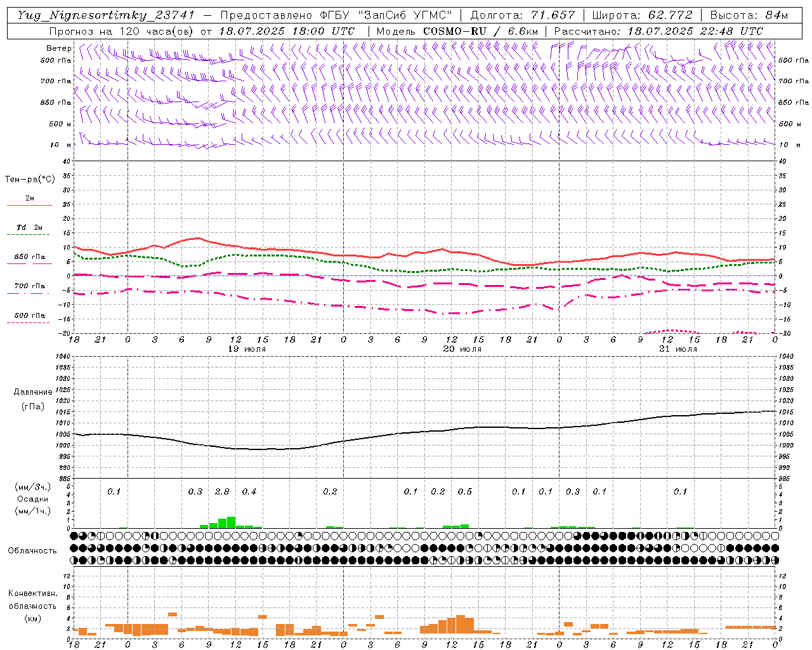Click the Широта: 62.772 value
Viewport: 812px width, 650px height.
click(x=642, y=15)
